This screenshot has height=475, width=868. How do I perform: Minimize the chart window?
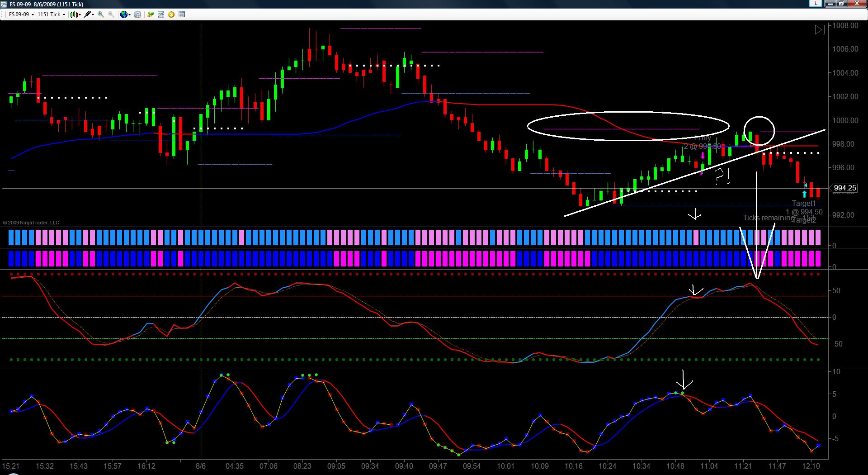(x=830, y=3)
